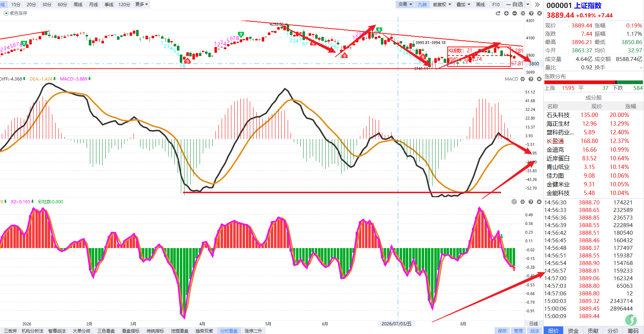This screenshot has width=644, height=334.
Task: Zoom out the K-line chart with minus icon
Action: click(515, 13)
